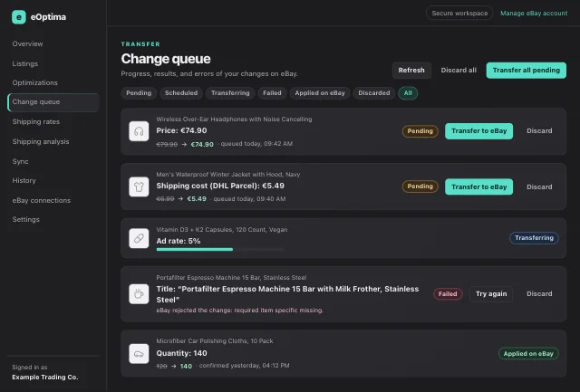The height and width of the screenshot is (392, 580).
Task: Open Shipping rates in the sidebar
Action: click(x=36, y=121)
